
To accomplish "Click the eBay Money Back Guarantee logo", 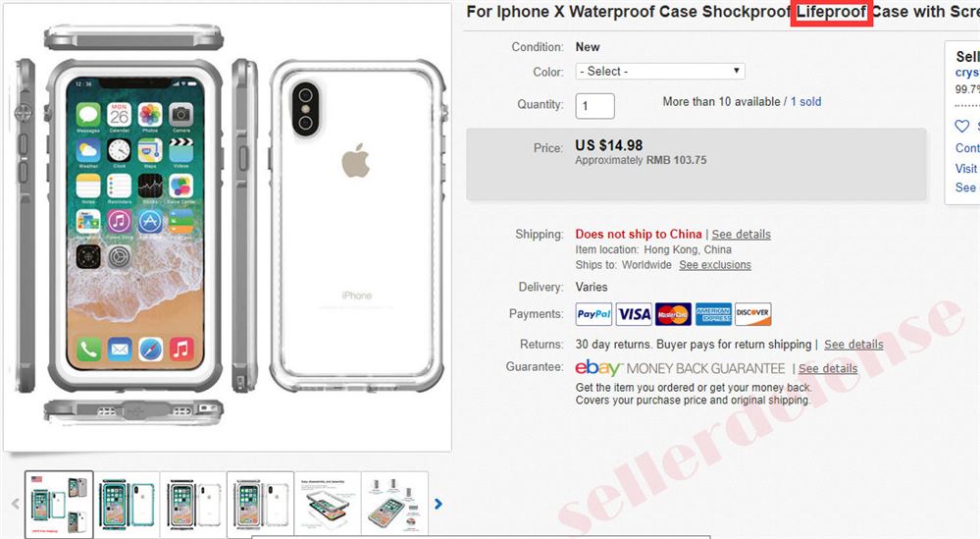I will click(x=680, y=368).
